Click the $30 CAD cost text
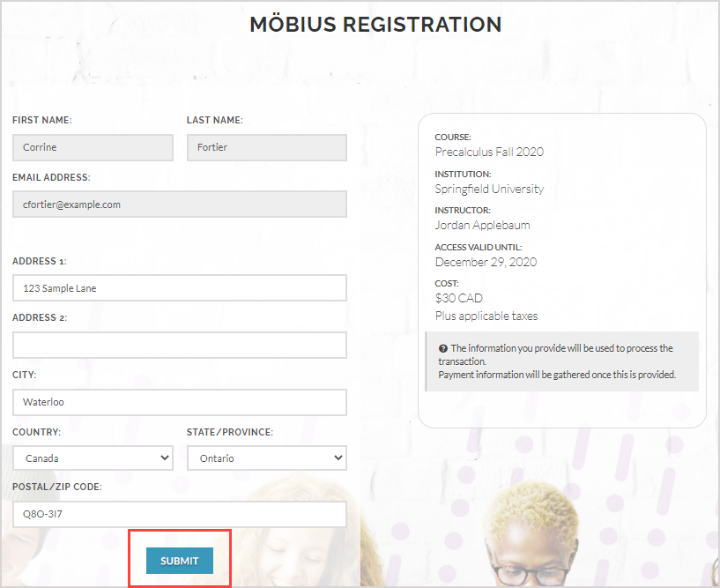Image resolution: width=720 pixels, height=588 pixels. pos(459,298)
